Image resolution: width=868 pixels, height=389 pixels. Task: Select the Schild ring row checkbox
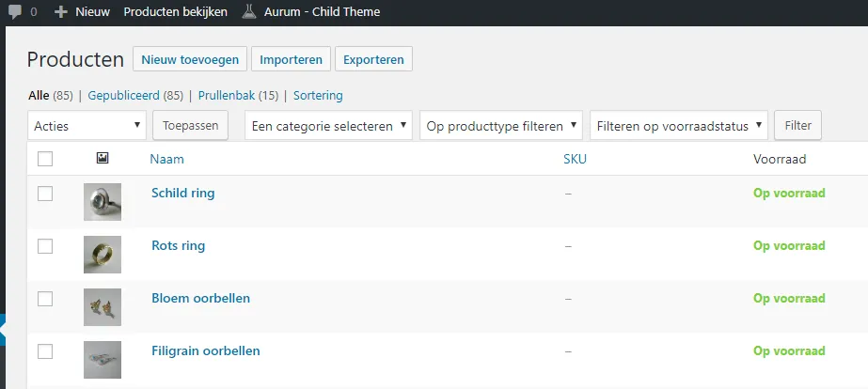tap(45, 194)
